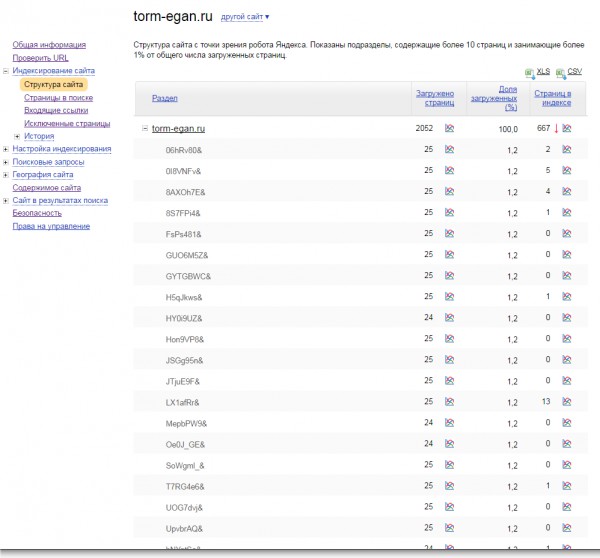Click the История tree label

point(39,136)
